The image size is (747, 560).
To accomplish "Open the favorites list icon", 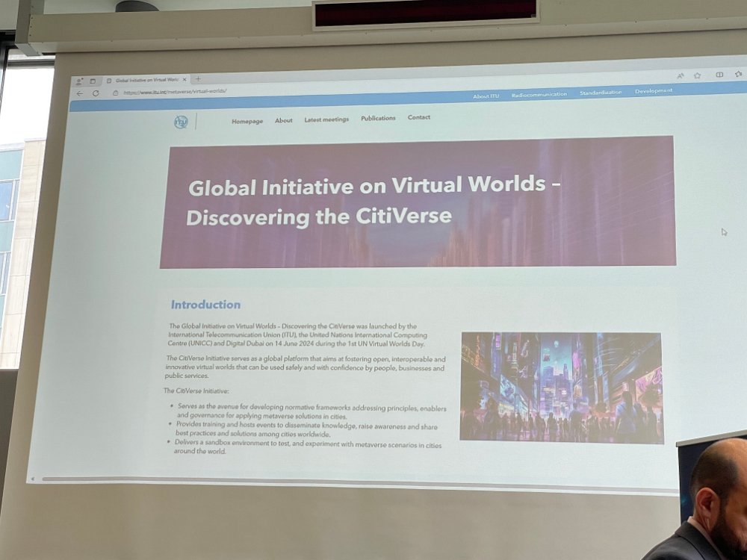I will [x=738, y=74].
